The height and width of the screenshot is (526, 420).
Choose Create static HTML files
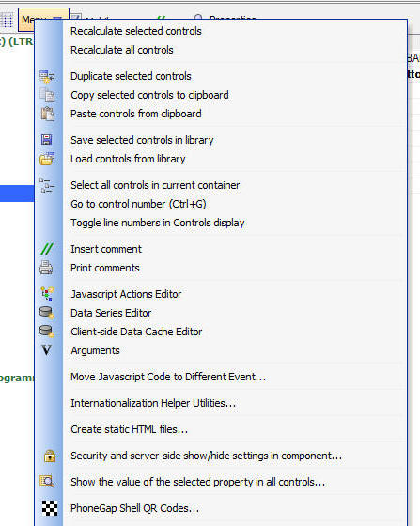(x=129, y=429)
